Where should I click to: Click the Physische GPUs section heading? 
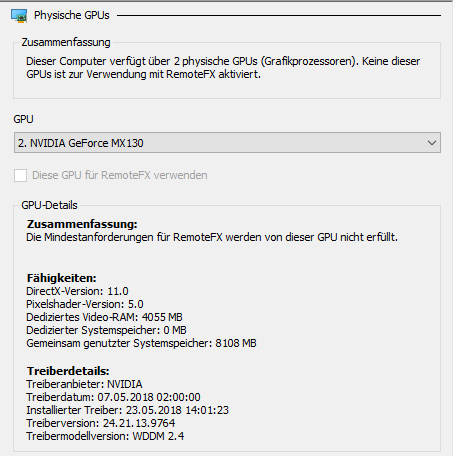[x=72, y=15]
